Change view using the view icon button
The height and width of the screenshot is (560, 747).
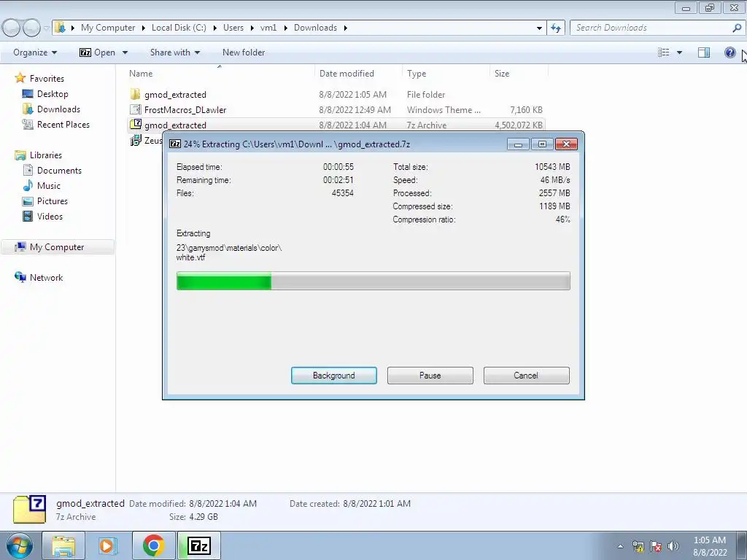pos(664,52)
